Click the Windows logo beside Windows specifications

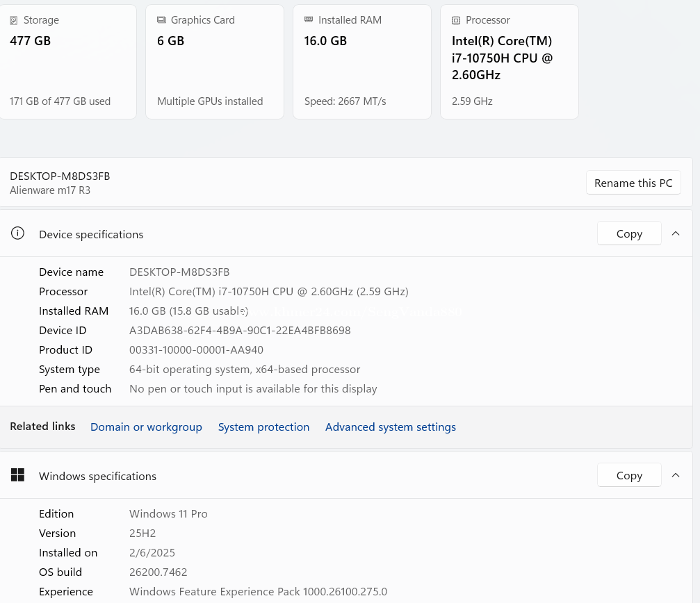(x=18, y=475)
